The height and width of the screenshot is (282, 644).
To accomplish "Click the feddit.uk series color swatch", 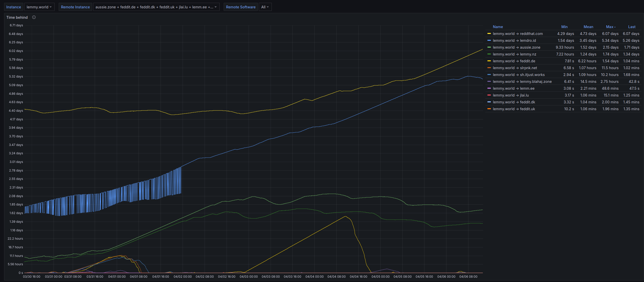I will pos(489,109).
